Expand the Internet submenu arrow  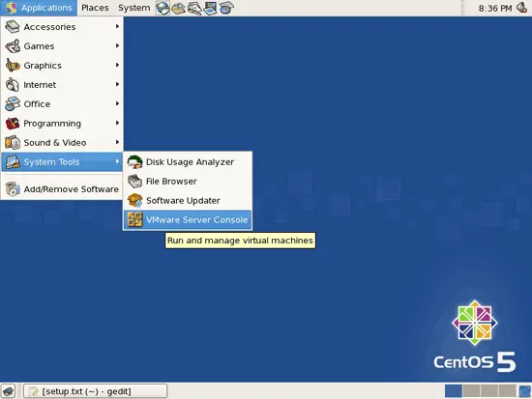[x=117, y=84]
